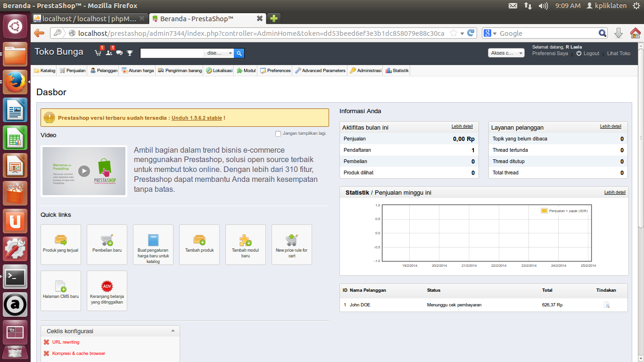Open LibreOffice Impress from the launcher

click(15, 166)
